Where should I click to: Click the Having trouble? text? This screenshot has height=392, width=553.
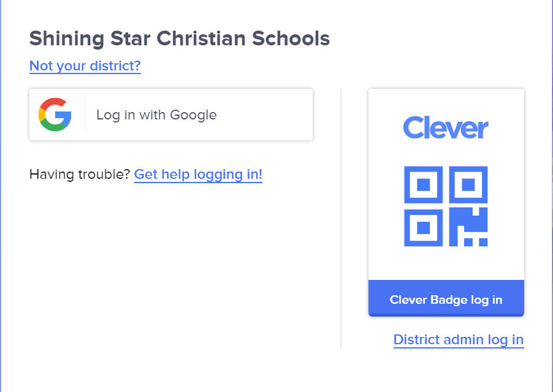click(x=80, y=175)
